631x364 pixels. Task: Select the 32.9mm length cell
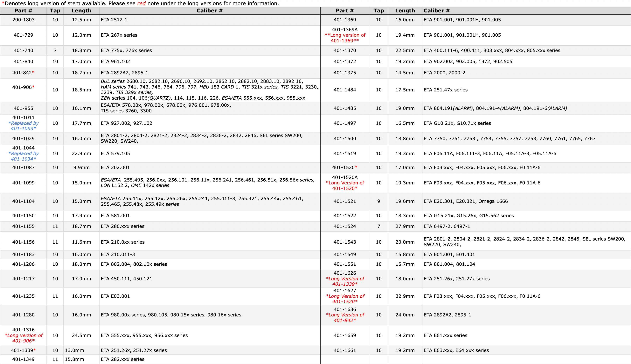point(405,296)
